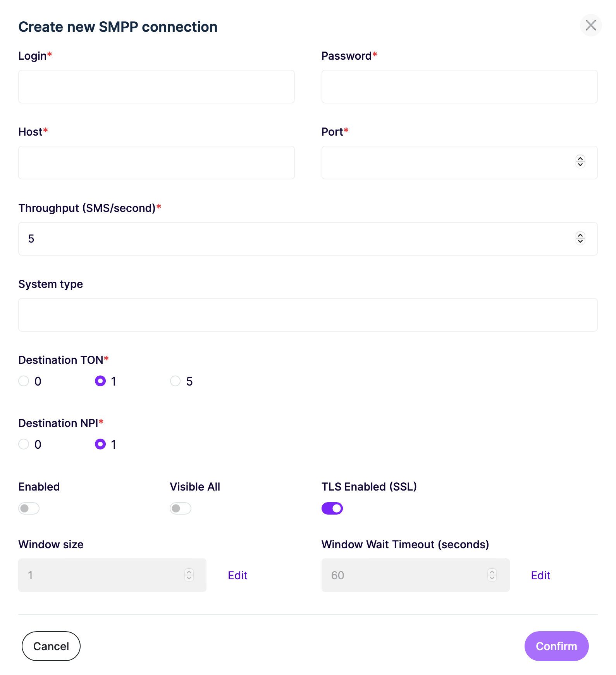Select Destination NPI value 0
Viewport: 616px width, 675px height.
24,444
